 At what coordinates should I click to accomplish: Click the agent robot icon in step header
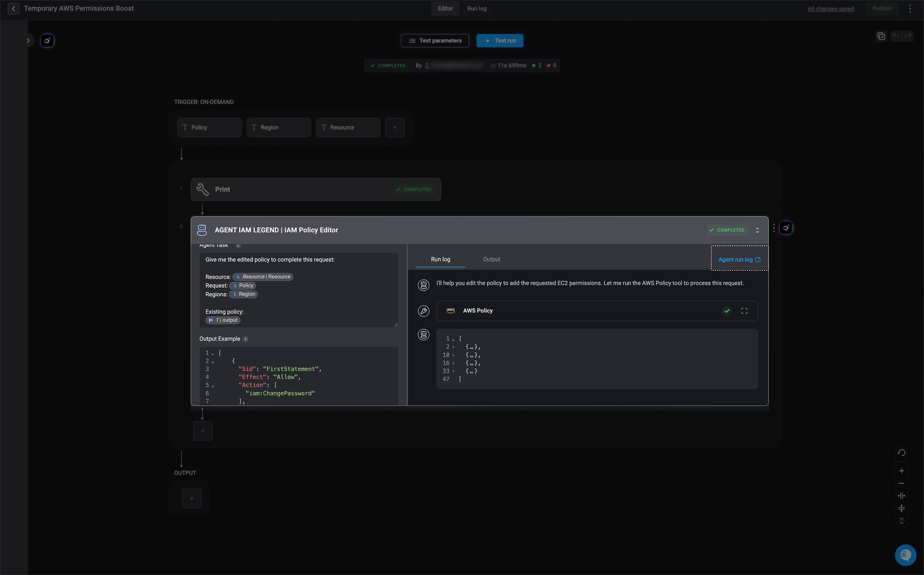[202, 230]
